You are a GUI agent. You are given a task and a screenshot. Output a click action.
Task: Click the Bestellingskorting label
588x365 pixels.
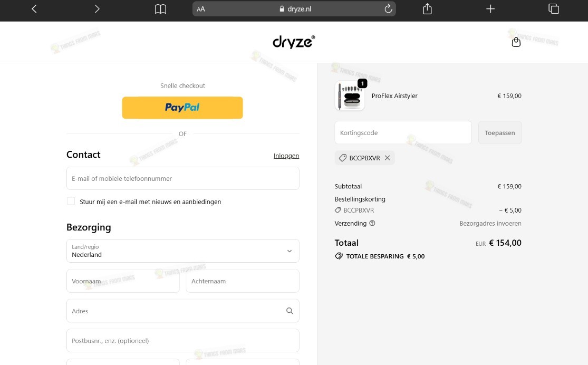[x=360, y=199]
